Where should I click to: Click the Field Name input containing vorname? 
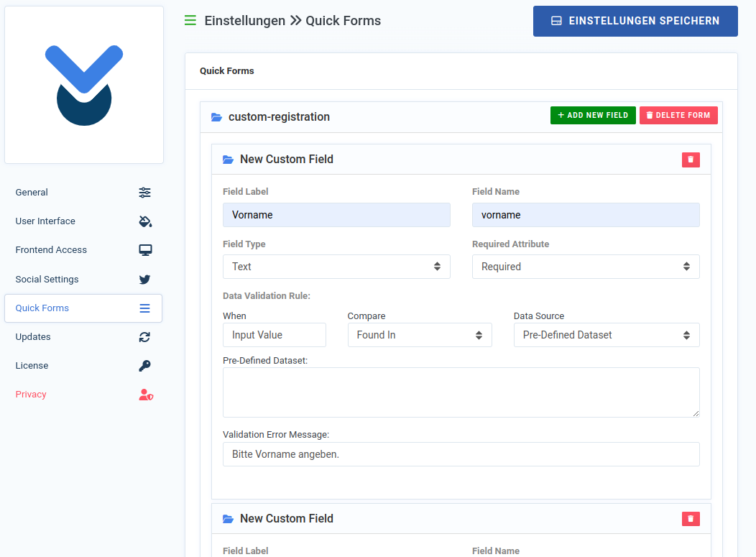(x=586, y=215)
